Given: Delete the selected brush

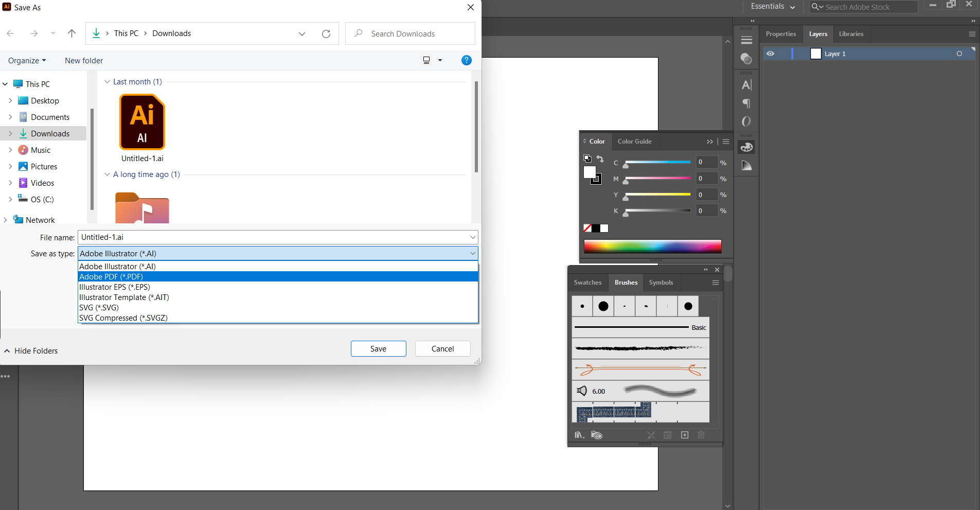Looking at the screenshot, I should click(x=702, y=435).
